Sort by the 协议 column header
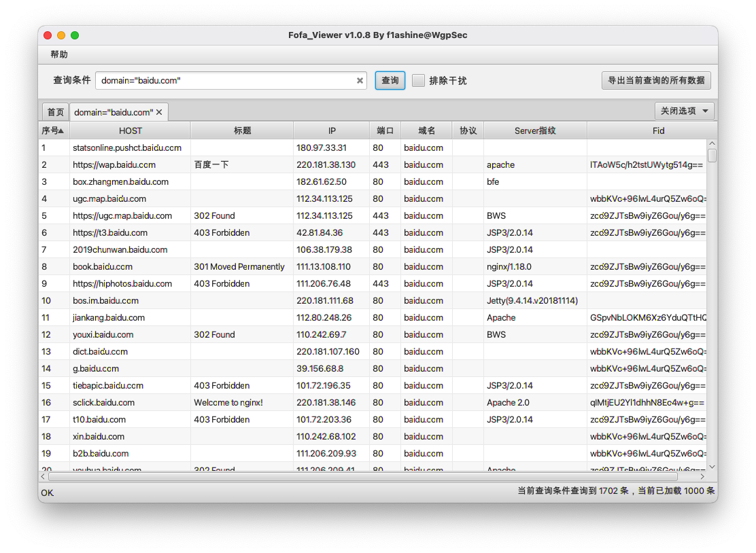This screenshot has height=553, width=756. (468, 130)
